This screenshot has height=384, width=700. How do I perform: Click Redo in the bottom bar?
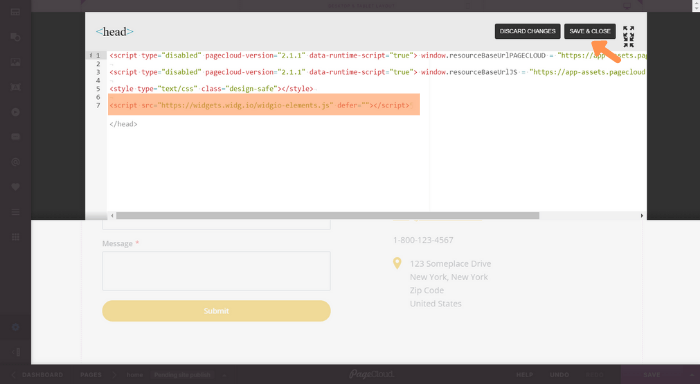coord(594,375)
